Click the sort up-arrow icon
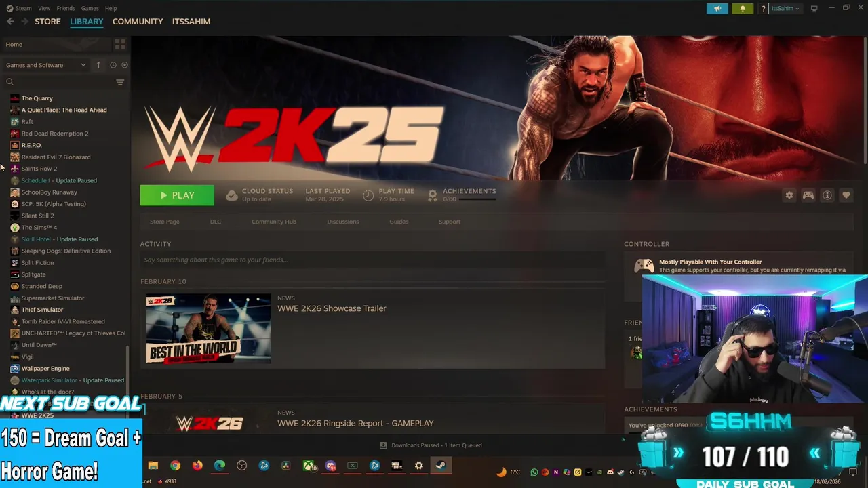This screenshot has width=868, height=488. [98, 65]
